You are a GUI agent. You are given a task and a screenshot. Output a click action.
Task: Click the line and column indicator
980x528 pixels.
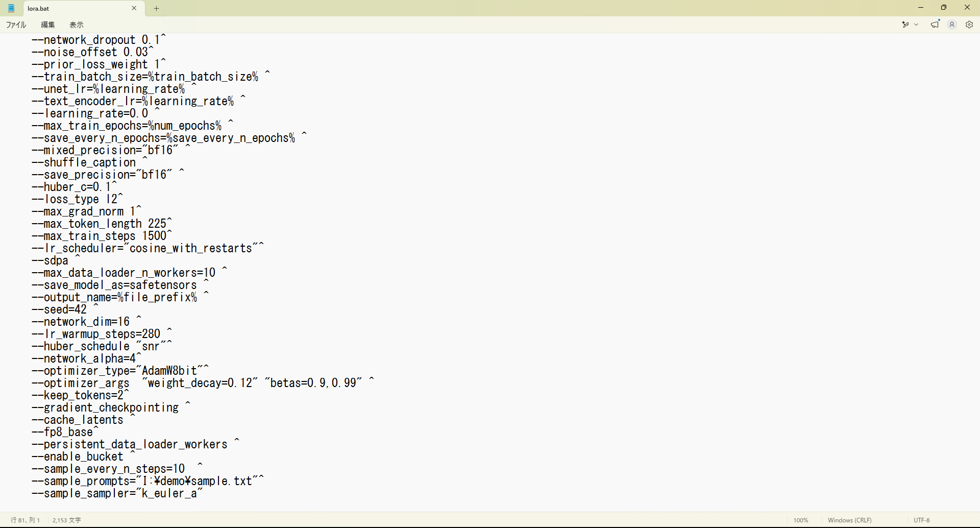(26, 520)
